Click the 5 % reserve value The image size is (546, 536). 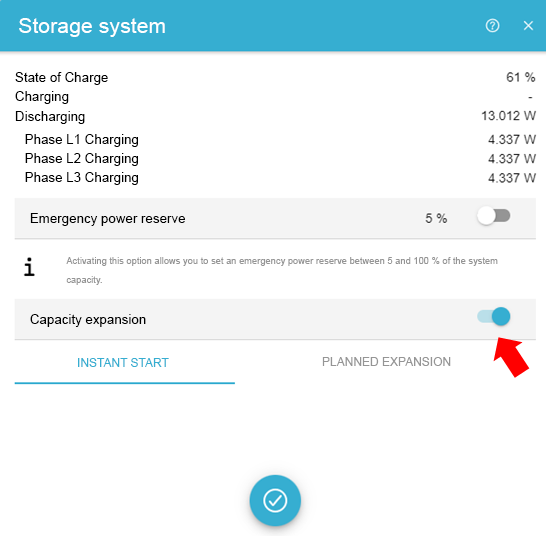pos(436,218)
